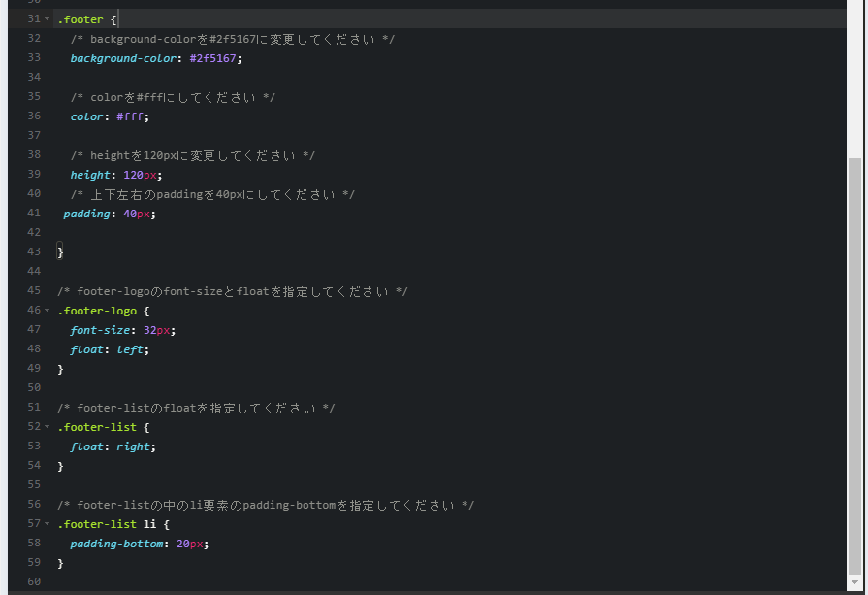
Task: Click the 'padding-bottom' property
Action: pos(116,544)
